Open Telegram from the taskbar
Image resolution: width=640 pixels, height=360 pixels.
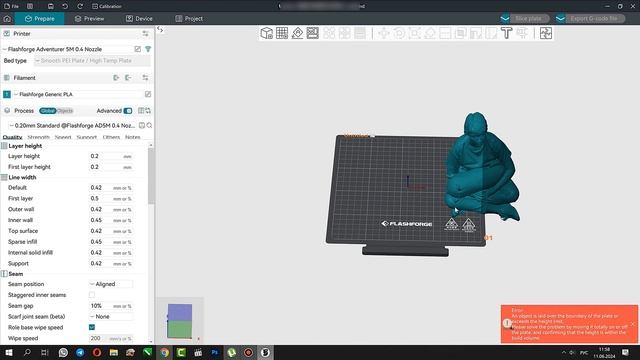(x=80, y=352)
